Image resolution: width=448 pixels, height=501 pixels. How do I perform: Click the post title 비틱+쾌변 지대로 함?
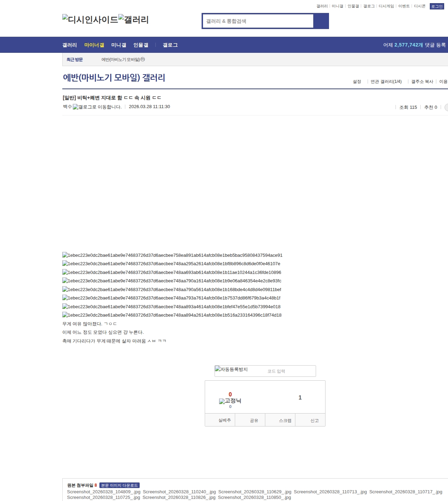point(112,98)
